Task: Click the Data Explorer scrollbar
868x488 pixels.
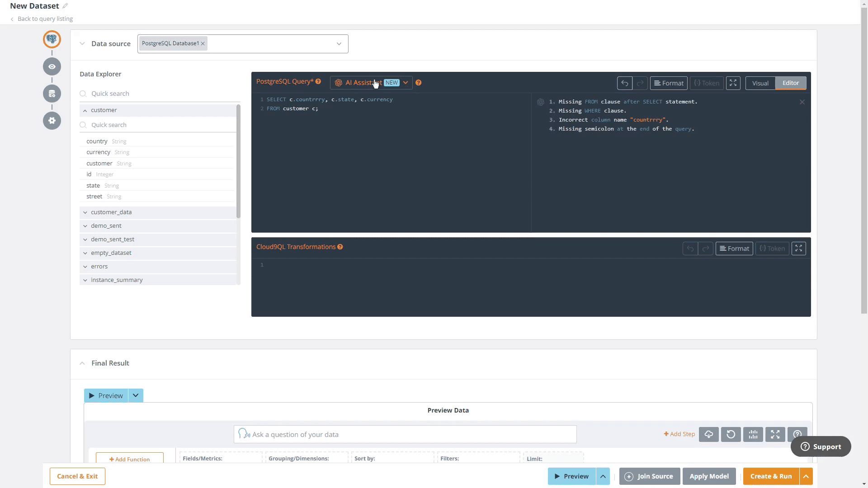Action: click(x=238, y=161)
